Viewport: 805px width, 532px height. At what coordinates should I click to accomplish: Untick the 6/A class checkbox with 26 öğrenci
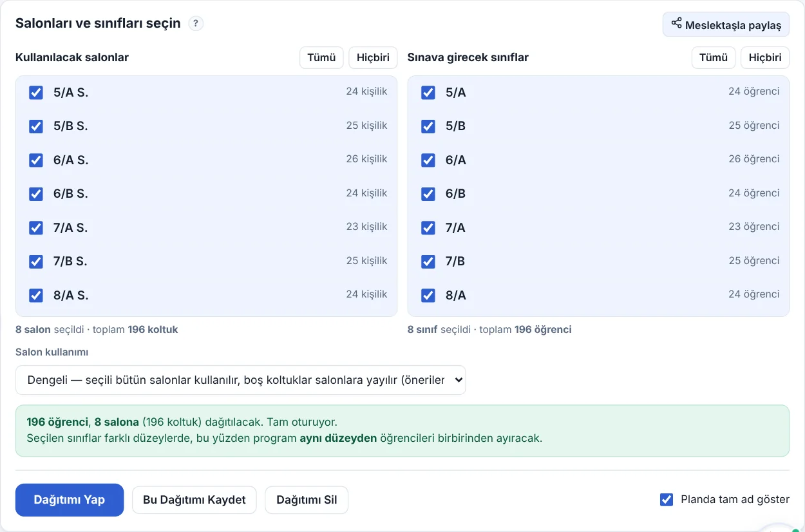click(428, 160)
